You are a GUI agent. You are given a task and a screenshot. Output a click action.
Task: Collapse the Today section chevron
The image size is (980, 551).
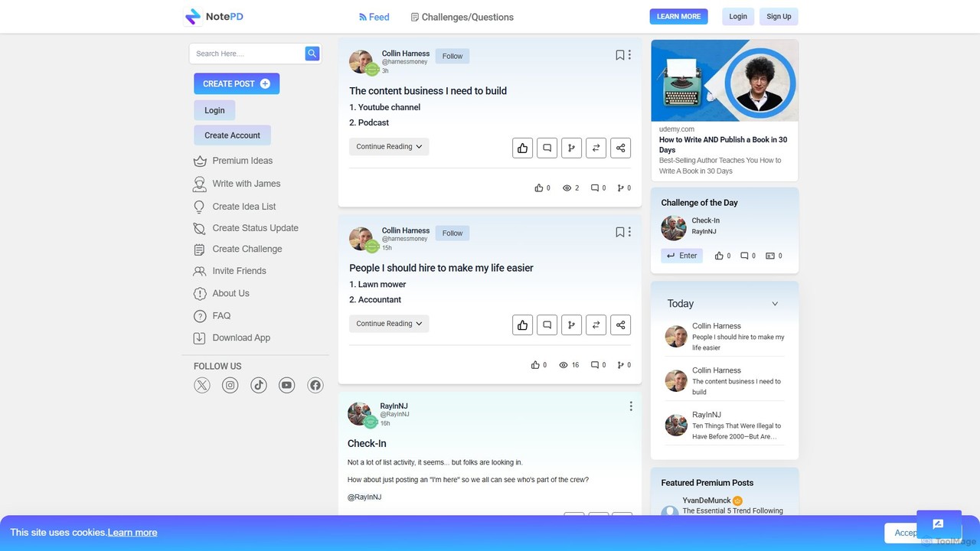775,304
